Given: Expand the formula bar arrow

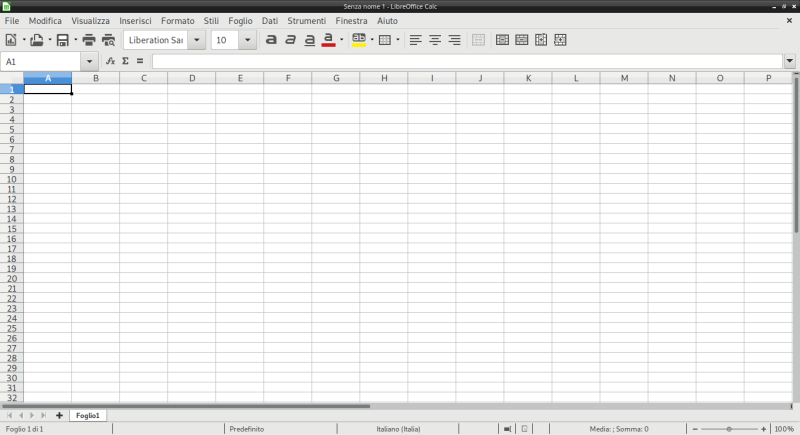Looking at the screenshot, I should point(790,61).
